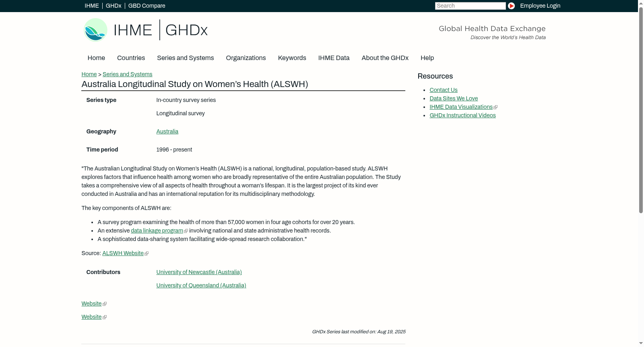
Task: Click the scrollbar up arrow
Action: coord(641,3)
